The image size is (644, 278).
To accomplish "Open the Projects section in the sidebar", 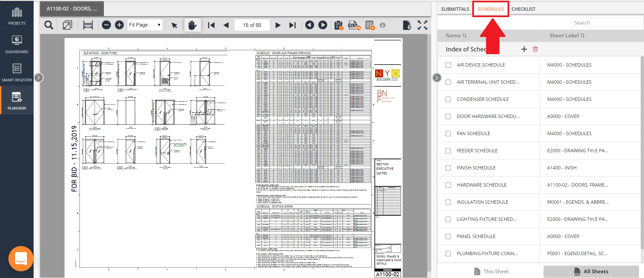I will (17, 16).
